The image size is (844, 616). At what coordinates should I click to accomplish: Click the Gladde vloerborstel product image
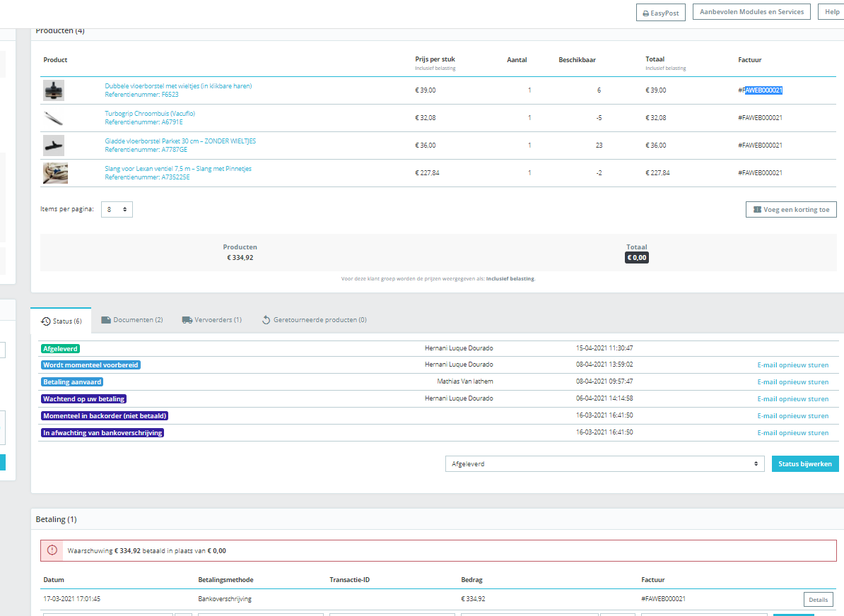point(54,146)
